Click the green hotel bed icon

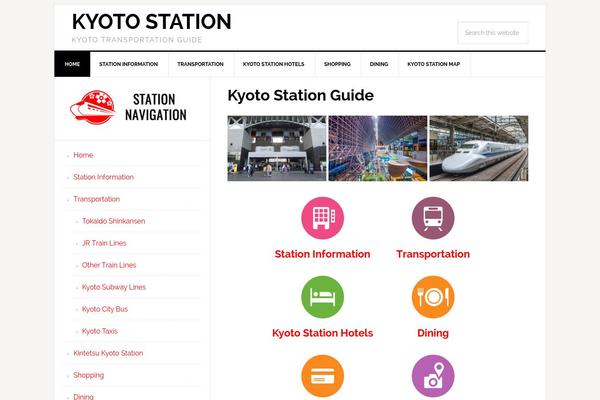323,297
